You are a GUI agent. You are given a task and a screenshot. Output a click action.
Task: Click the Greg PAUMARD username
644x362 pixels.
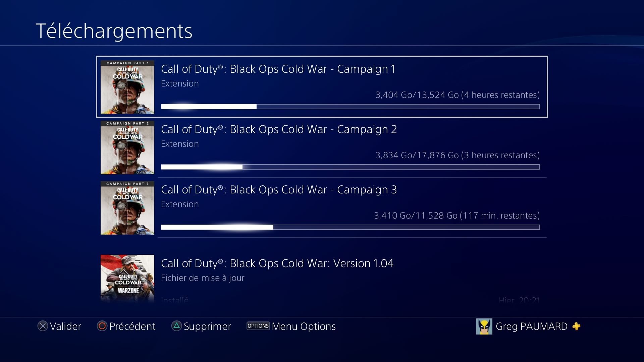coord(531,326)
